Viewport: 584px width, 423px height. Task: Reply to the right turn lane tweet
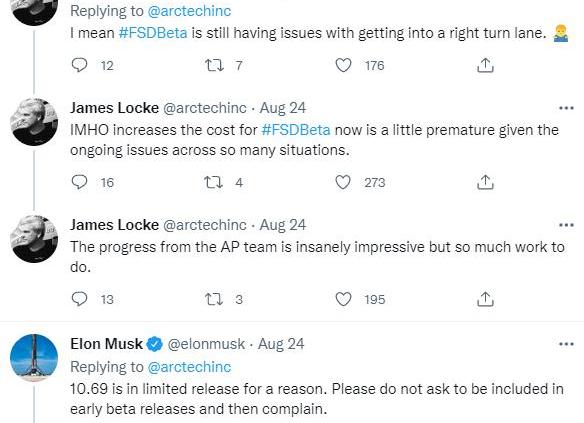pos(79,65)
